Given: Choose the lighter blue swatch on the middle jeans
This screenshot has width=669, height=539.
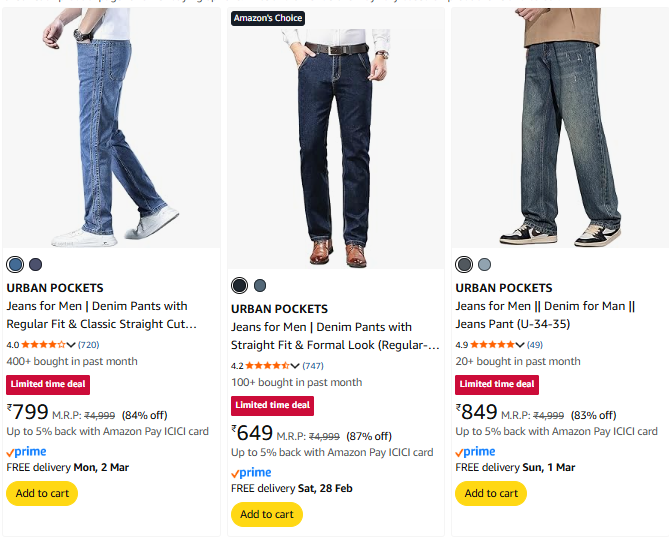Looking at the screenshot, I should point(260,286).
